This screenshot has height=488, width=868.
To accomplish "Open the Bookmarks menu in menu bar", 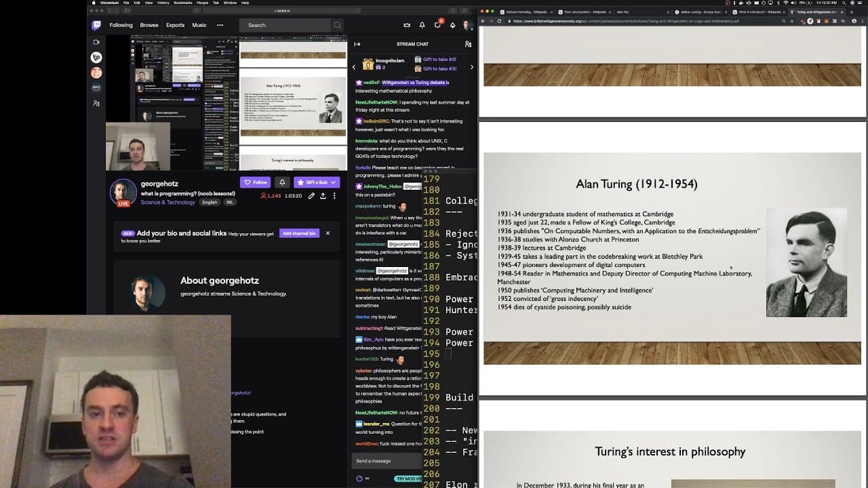I will [183, 3].
